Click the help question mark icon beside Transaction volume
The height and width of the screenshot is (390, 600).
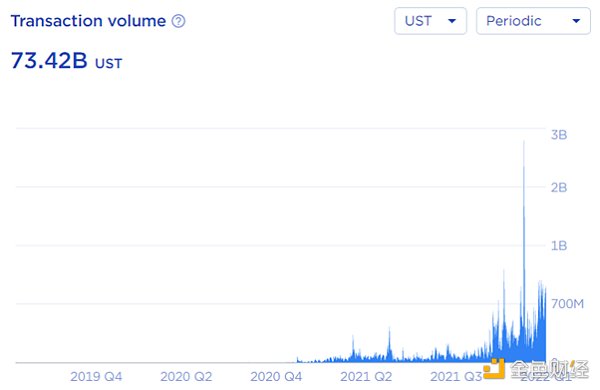[x=178, y=21]
